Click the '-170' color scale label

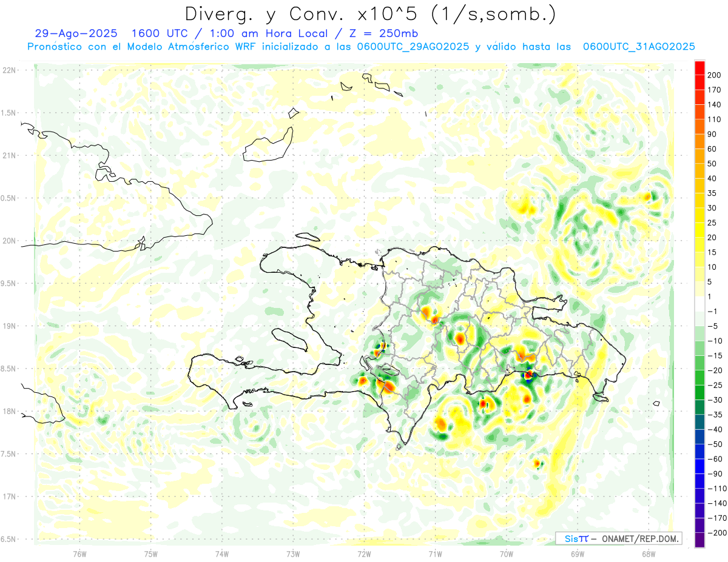click(717, 518)
